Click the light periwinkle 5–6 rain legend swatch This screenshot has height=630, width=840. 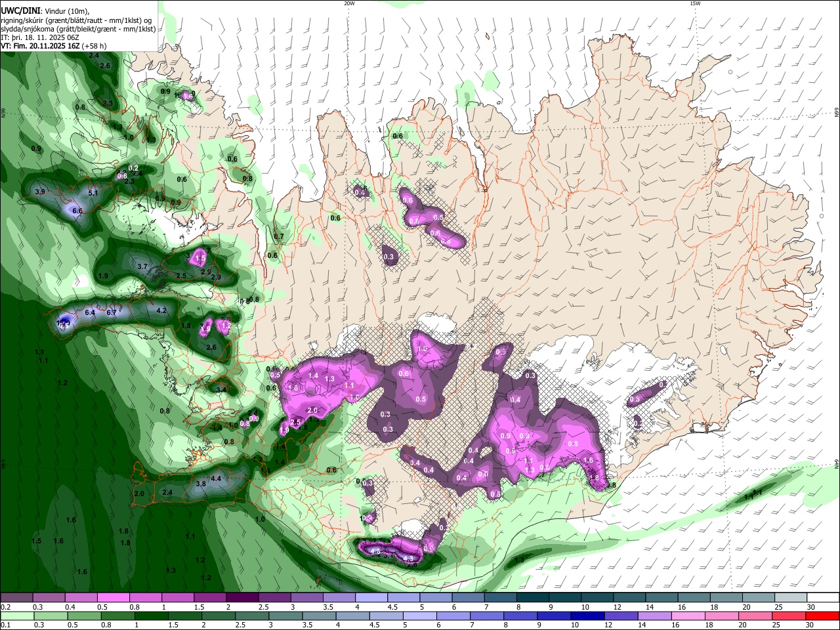tap(420, 616)
